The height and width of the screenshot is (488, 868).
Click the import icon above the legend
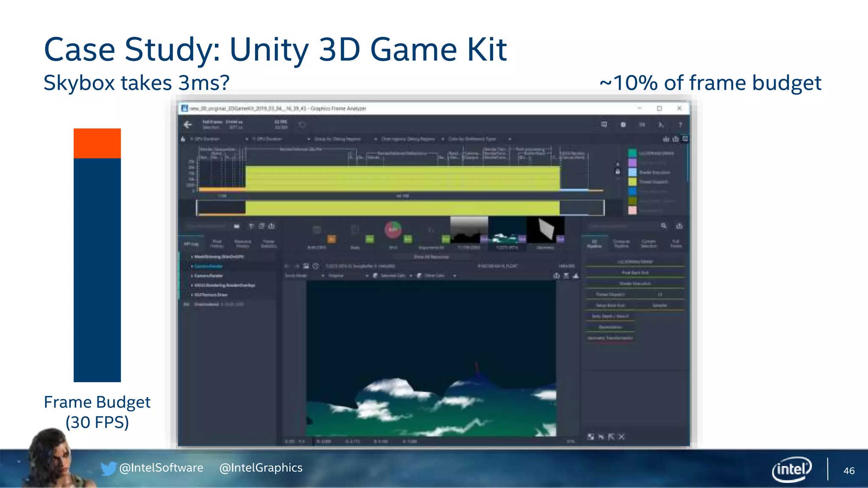(666, 139)
